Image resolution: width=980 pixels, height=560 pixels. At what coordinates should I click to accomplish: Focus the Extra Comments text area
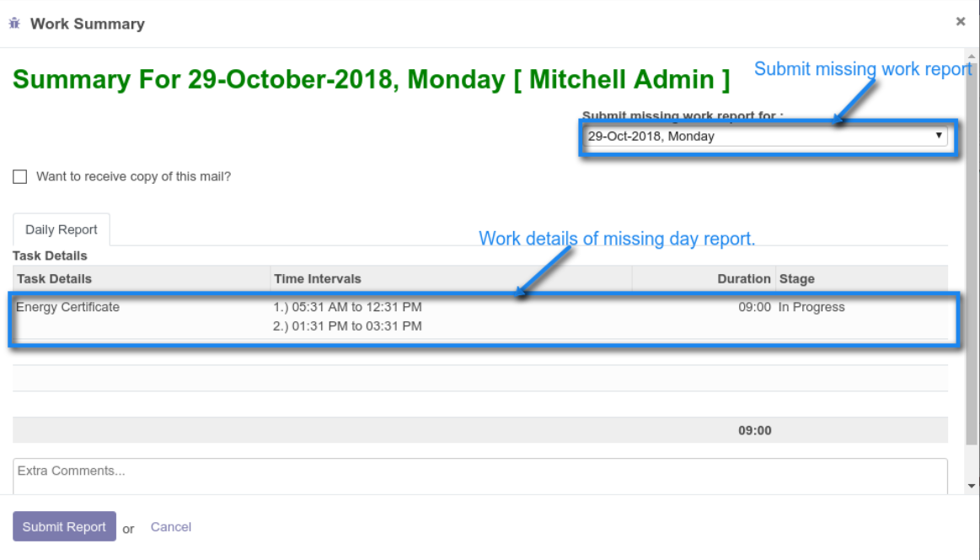click(479, 475)
